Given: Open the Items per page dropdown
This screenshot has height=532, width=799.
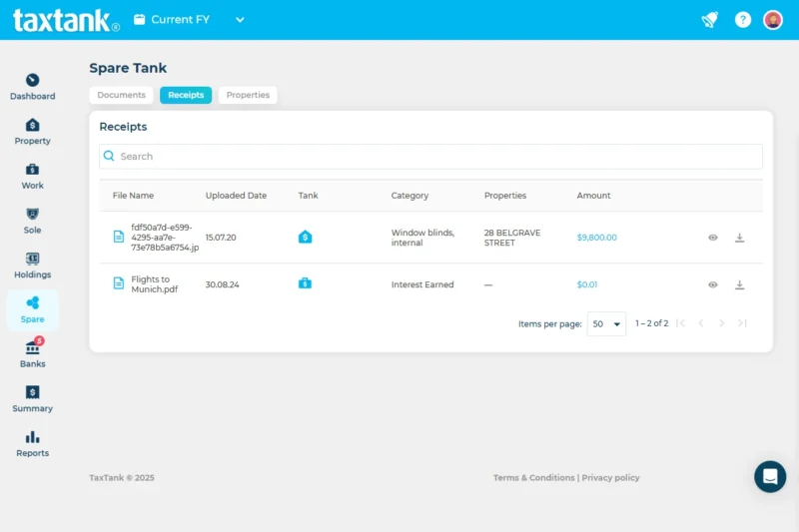Looking at the screenshot, I should pos(606,323).
